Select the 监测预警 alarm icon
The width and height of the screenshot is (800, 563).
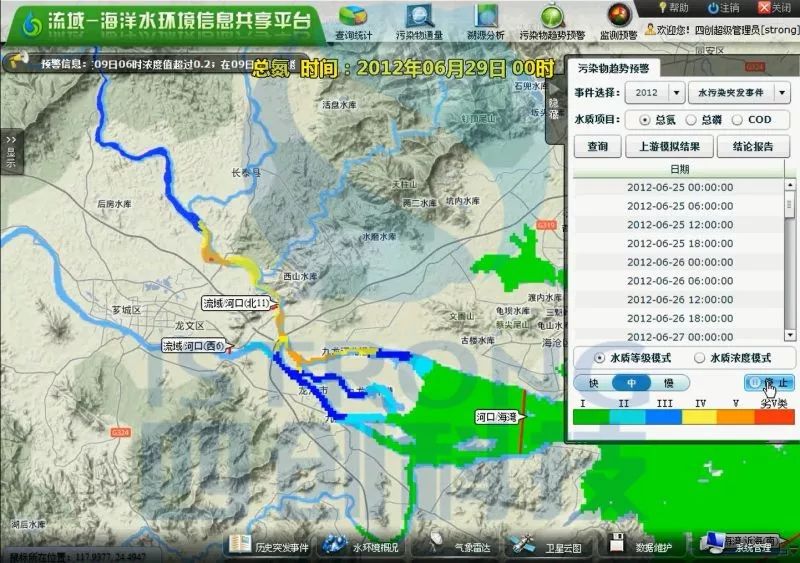619,16
